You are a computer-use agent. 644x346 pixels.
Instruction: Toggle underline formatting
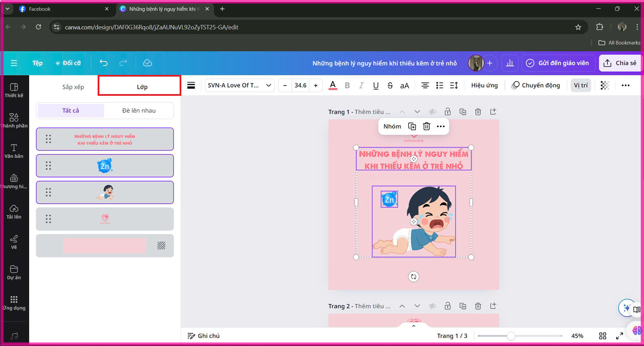coord(375,86)
